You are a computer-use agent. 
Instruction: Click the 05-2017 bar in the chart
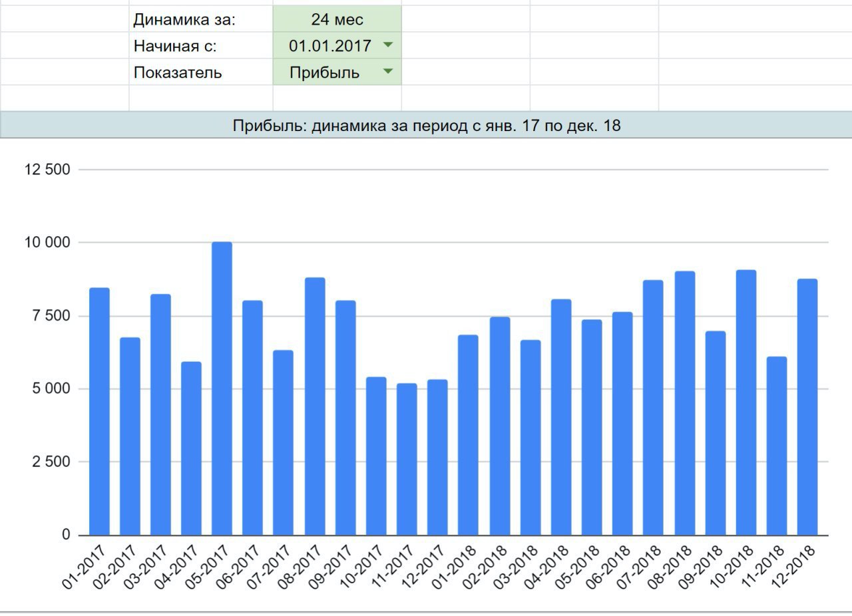pyautogui.click(x=222, y=388)
